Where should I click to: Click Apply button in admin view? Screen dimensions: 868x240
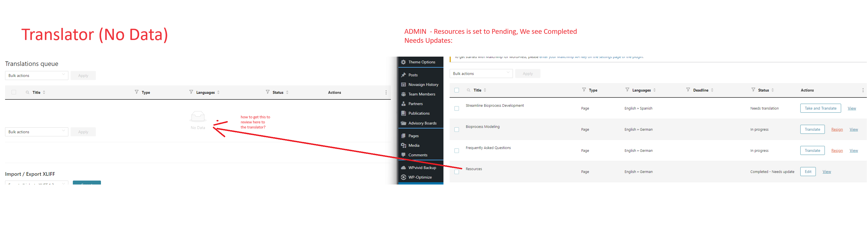pos(528,74)
